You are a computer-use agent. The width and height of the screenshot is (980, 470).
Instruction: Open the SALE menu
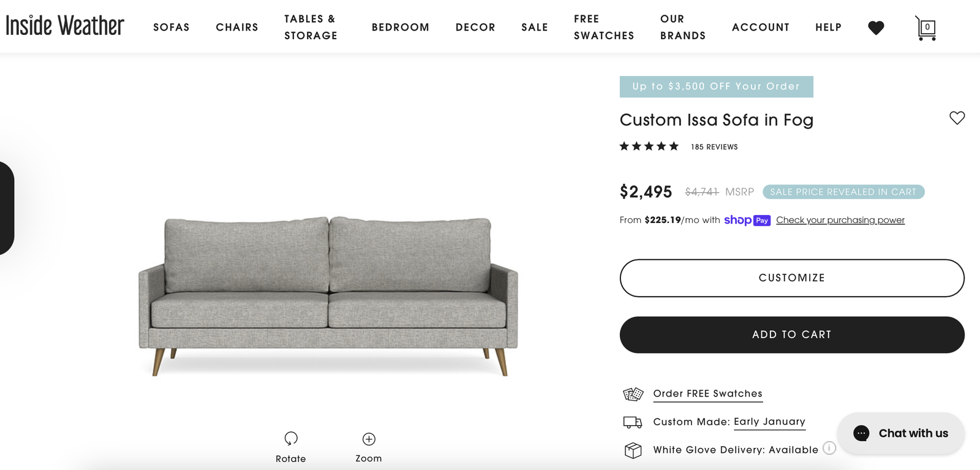coord(534,27)
